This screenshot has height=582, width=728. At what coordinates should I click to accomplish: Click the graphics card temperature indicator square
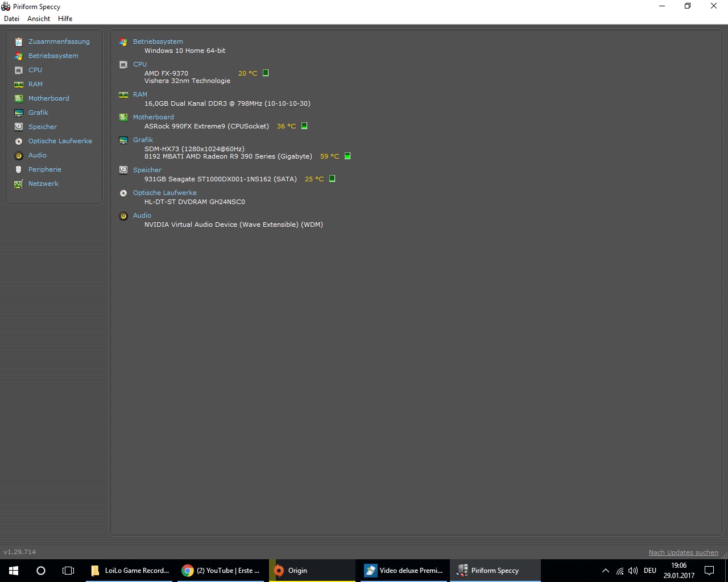tap(348, 156)
